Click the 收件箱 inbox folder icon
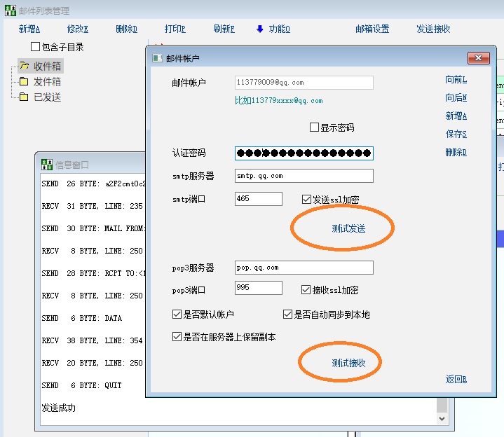The width and height of the screenshot is (504, 442). (x=24, y=67)
